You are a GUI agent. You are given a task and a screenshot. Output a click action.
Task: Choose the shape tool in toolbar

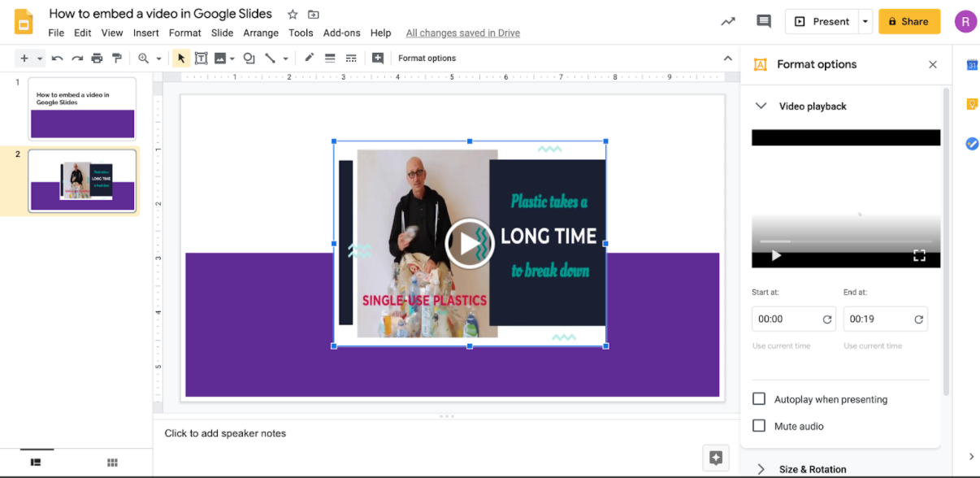click(x=249, y=59)
